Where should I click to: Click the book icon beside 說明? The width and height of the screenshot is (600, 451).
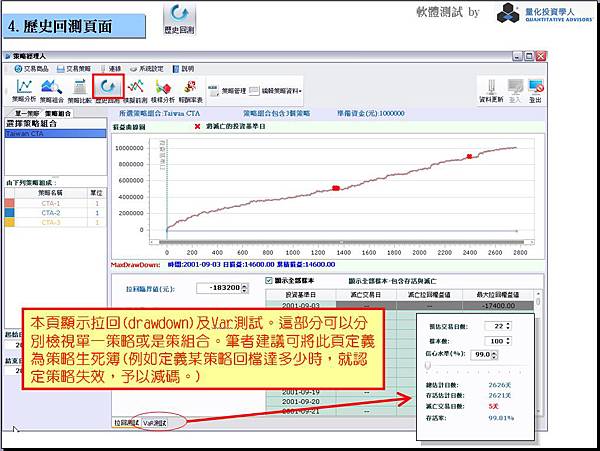(176, 69)
